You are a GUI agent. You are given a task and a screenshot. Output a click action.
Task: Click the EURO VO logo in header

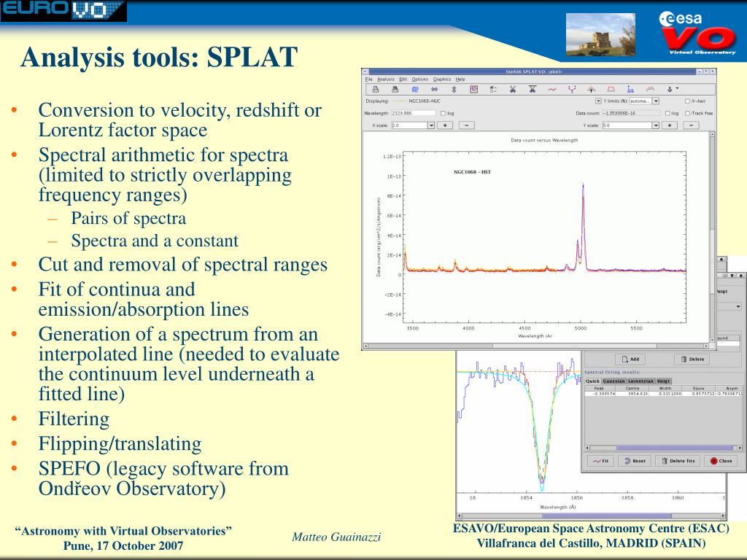tap(63, 10)
